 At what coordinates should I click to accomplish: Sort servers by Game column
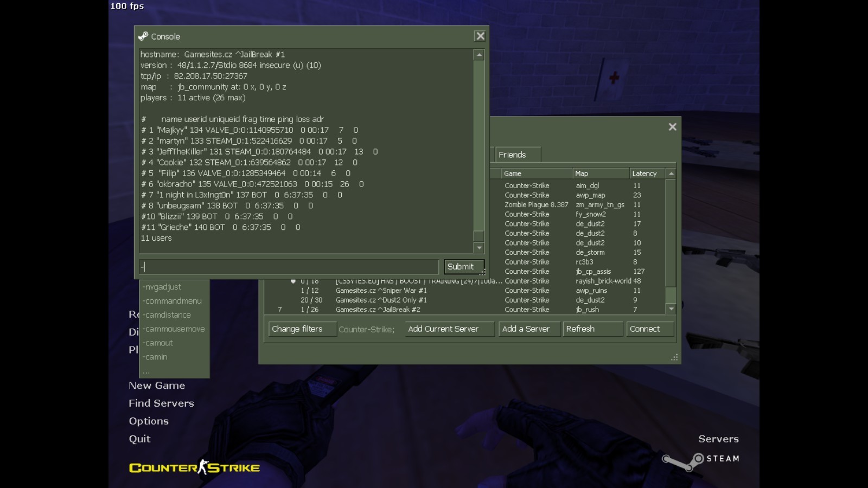click(x=536, y=174)
